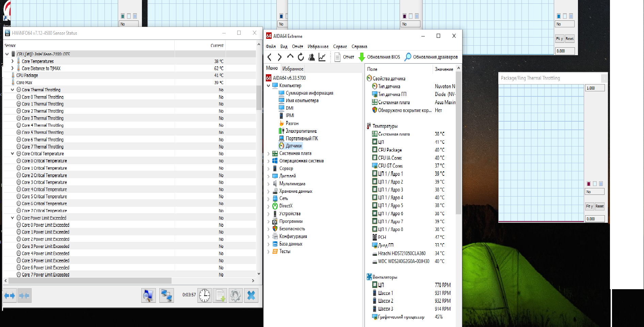This screenshot has height=327, width=644.
Task: Select Портативный ПК in AIDA64 tree
Action: [x=302, y=138]
